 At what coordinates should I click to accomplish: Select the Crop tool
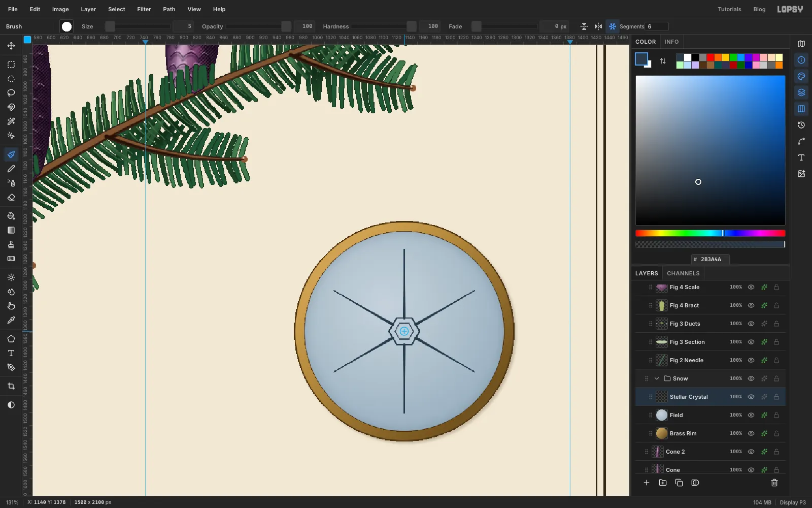[11, 386]
